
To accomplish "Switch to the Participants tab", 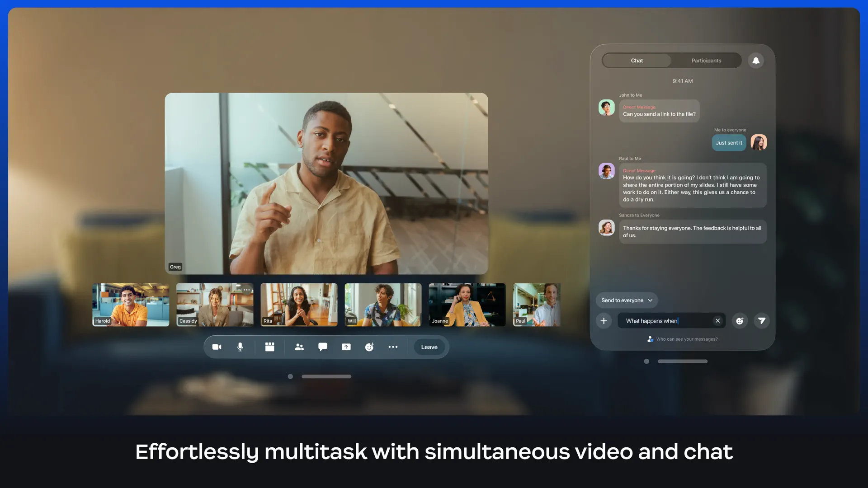I will (x=706, y=60).
